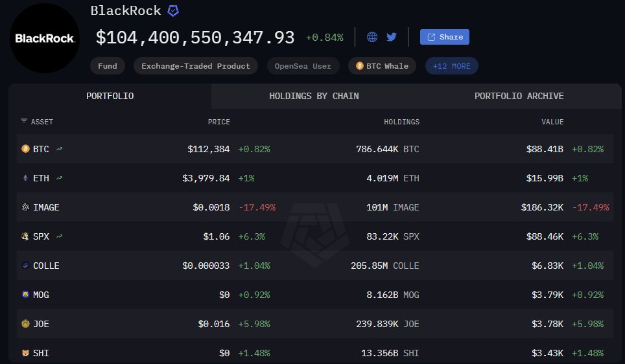
Task: Open the Portfolio Archive tab
Action: (519, 96)
